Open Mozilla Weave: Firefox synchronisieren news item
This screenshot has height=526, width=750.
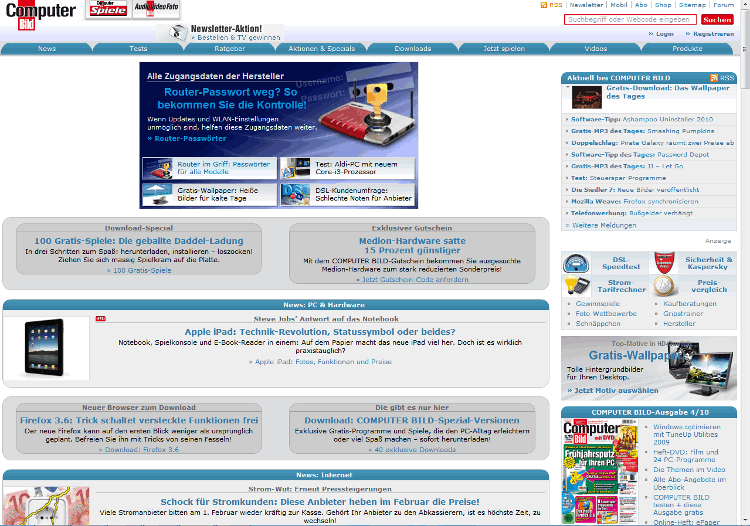click(x=635, y=201)
